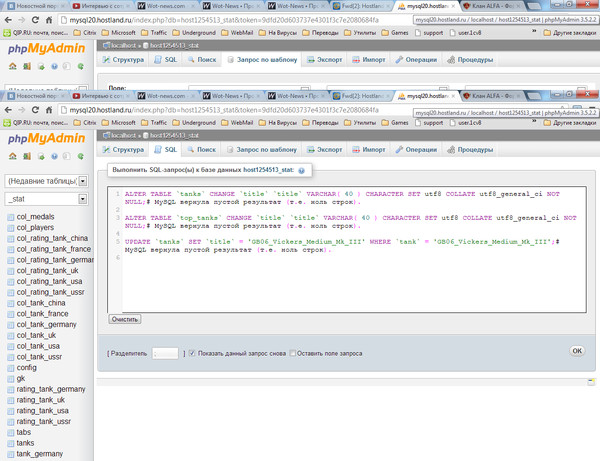Click table icon beside col_players
This screenshot has height=461, width=600.
pyautogui.click(x=11, y=228)
